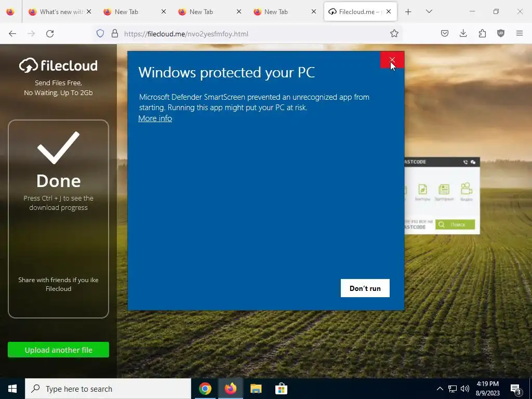Open Microsoft Store from taskbar
The height and width of the screenshot is (399, 532).
(281, 389)
